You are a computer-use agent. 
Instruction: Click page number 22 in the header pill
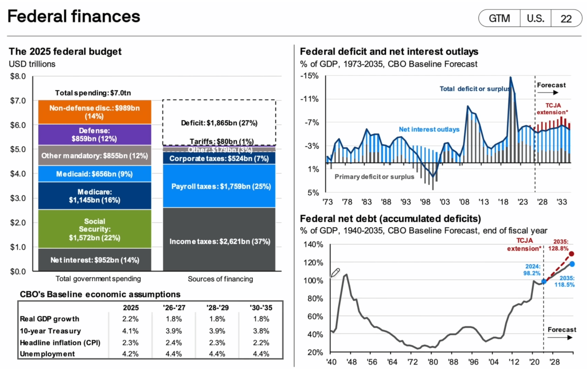pyautogui.click(x=566, y=19)
